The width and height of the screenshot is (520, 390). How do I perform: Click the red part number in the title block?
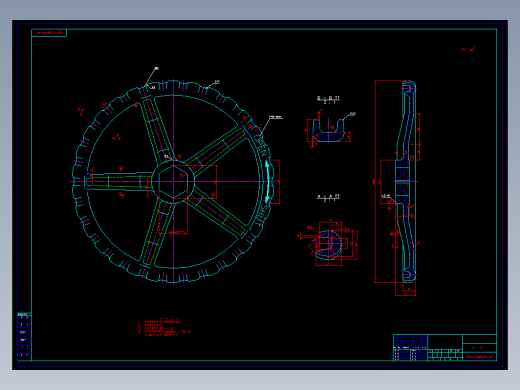(479, 357)
